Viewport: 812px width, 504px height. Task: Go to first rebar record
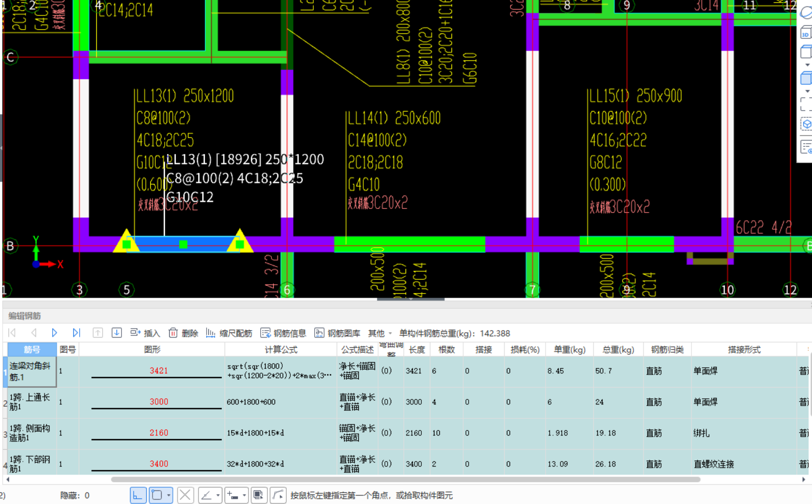click(x=12, y=333)
